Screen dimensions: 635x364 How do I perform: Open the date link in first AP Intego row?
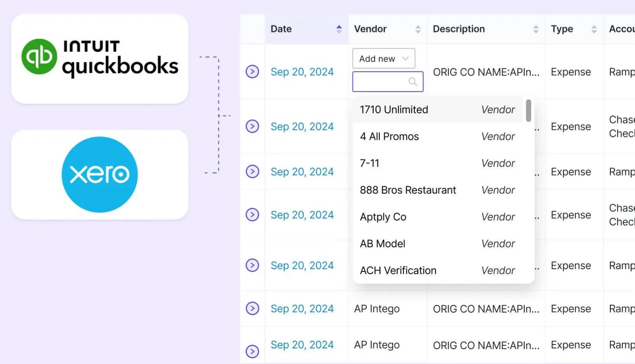(x=302, y=309)
